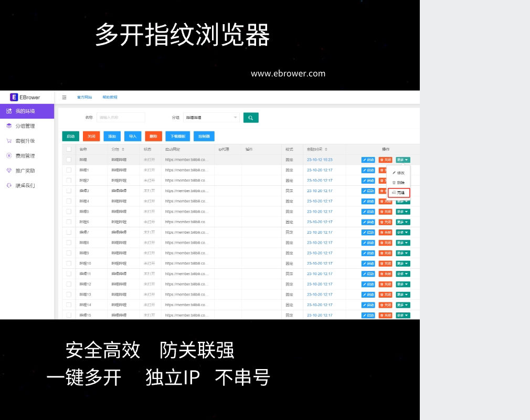
Task: Open 我的环境 in the sidebar
Action: click(27, 111)
